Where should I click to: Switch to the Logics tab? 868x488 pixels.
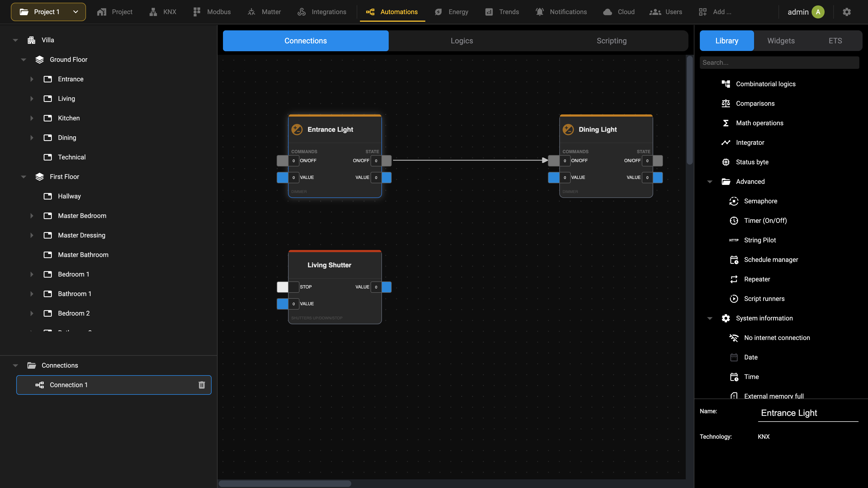(462, 41)
